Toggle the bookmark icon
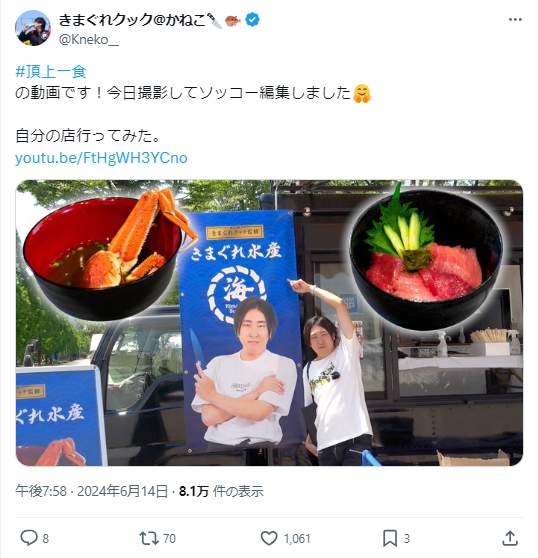The height and width of the screenshot is (558, 538). pos(390,538)
